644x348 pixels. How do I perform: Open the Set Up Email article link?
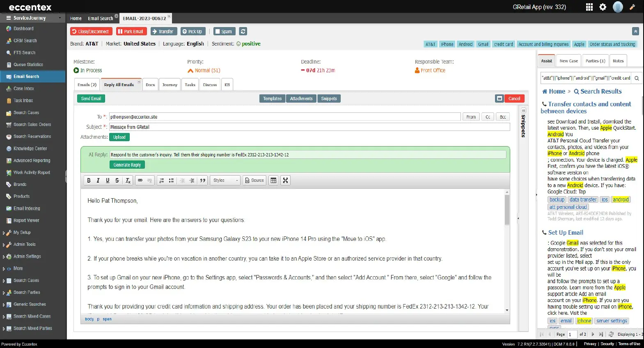pyautogui.click(x=566, y=233)
